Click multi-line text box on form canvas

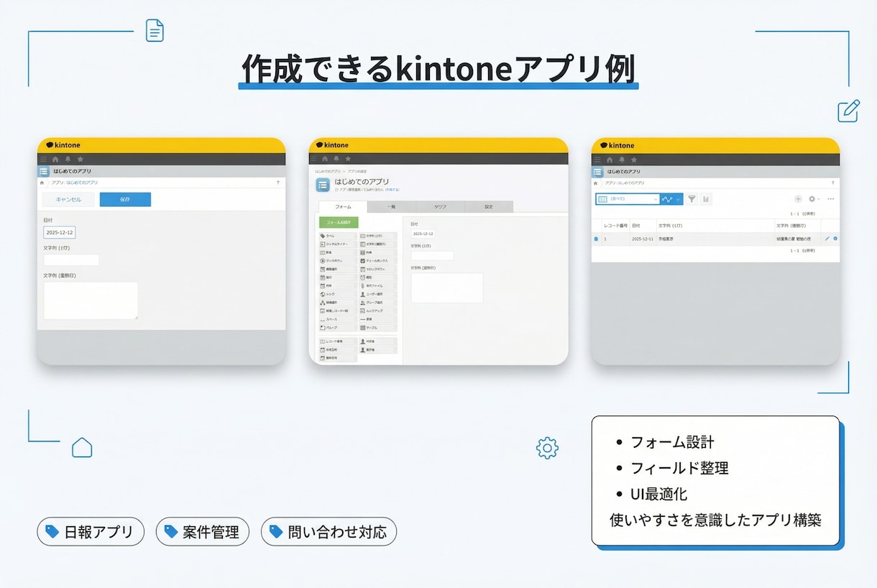(x=447, y=288)
